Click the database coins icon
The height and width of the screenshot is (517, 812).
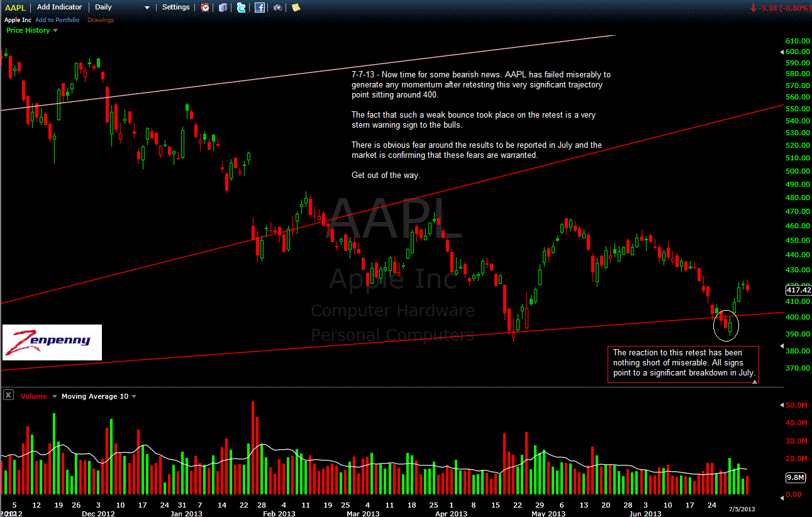(x=223, y=8)
